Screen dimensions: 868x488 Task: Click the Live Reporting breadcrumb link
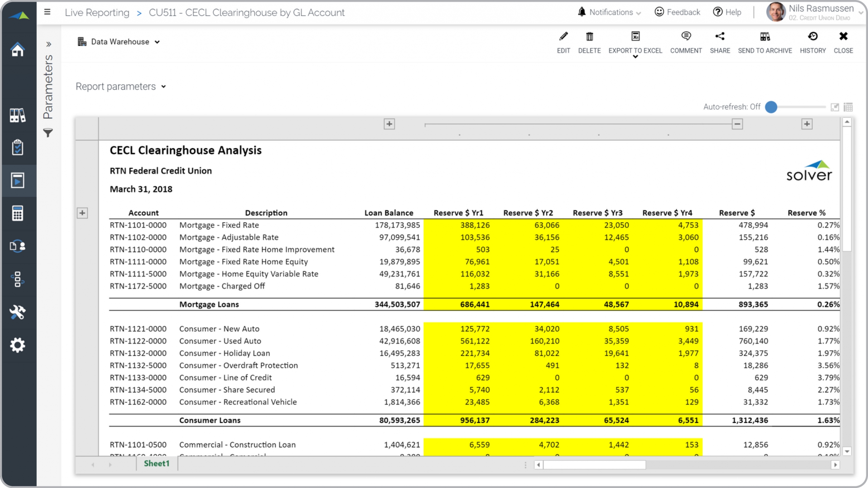[x=97, y=13]
